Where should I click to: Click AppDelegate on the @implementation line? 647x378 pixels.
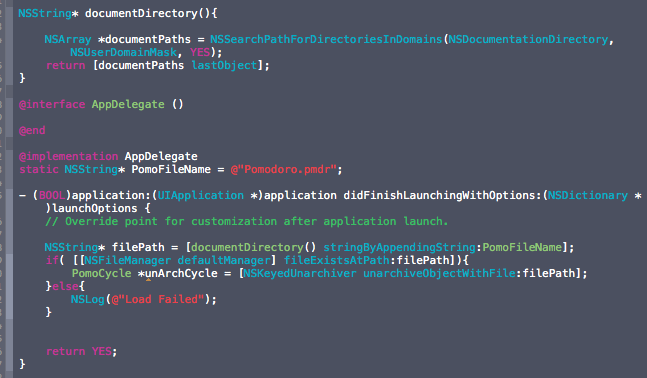161,156
